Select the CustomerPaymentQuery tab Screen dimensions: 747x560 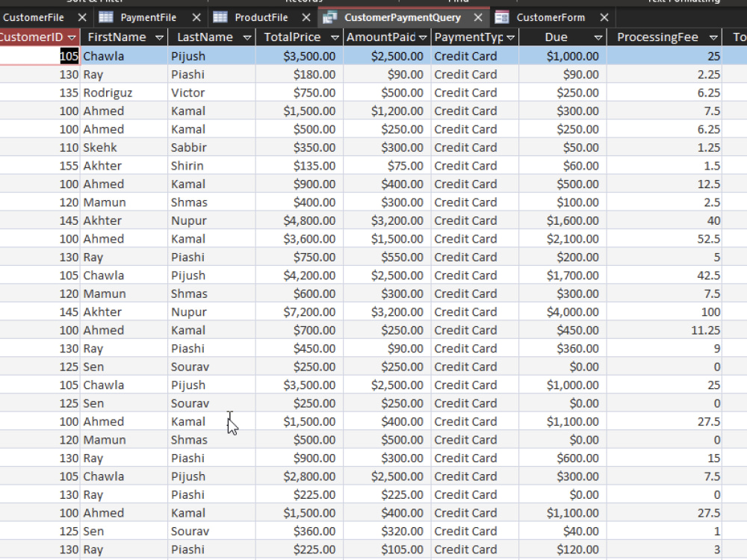[403, 18]
